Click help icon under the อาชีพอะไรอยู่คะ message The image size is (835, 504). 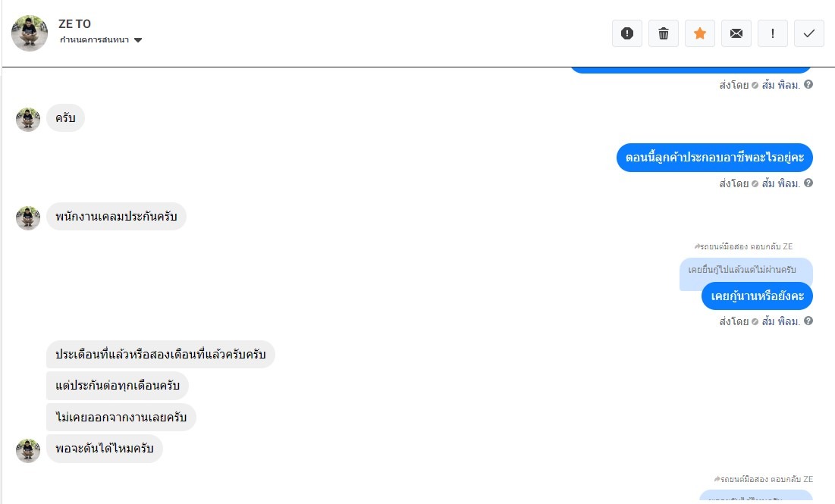[808, 183]
